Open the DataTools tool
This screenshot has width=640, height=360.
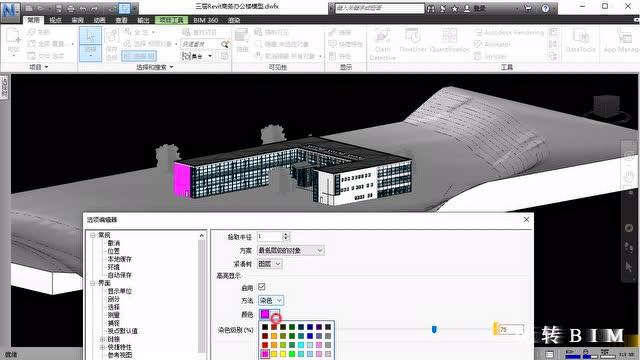tap(580, 41)
